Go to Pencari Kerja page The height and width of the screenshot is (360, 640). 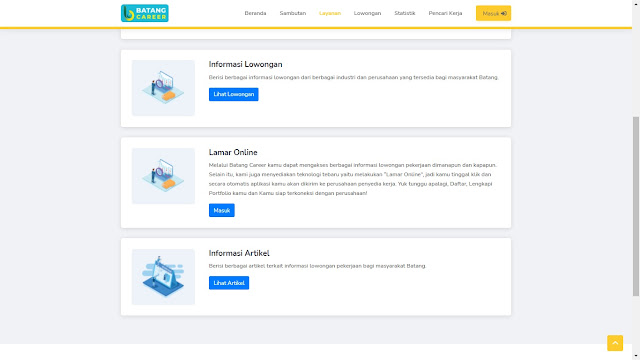445,13
